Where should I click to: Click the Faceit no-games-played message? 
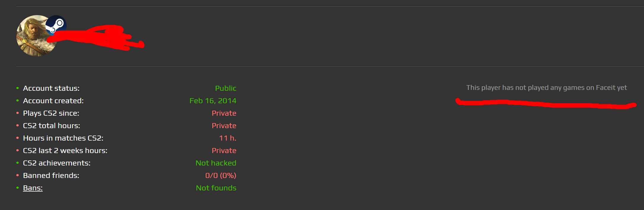coord(546,88)
